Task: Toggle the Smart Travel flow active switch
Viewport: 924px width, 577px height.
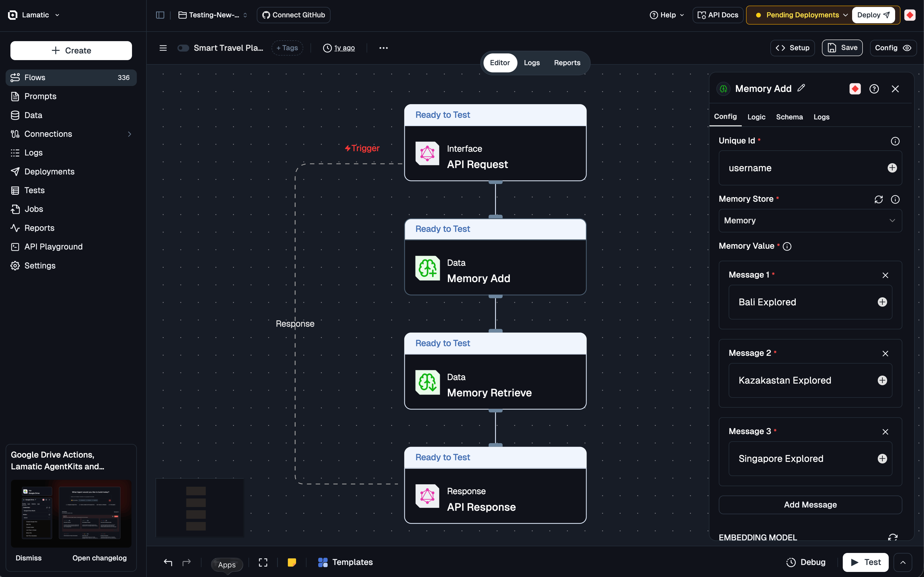Action: click(x=183, y=48)
